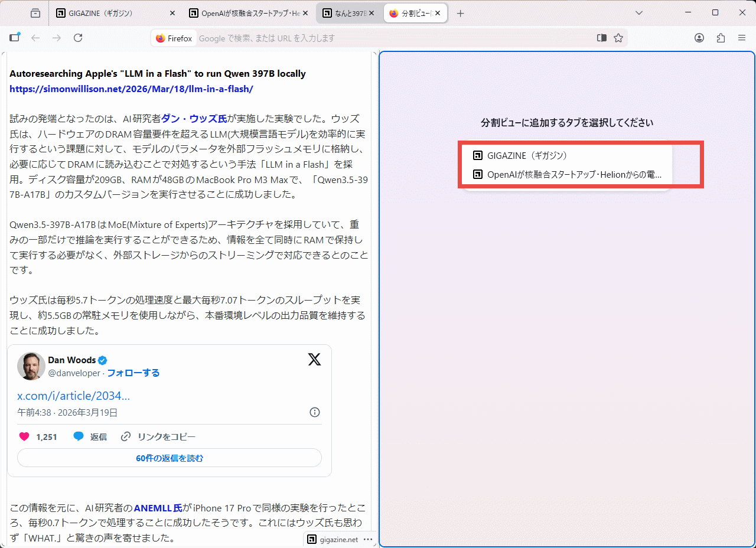Open the hamburger application menu
Image resolution: width=756 pixels, height=548 pixels.
(x=742, y=38)
